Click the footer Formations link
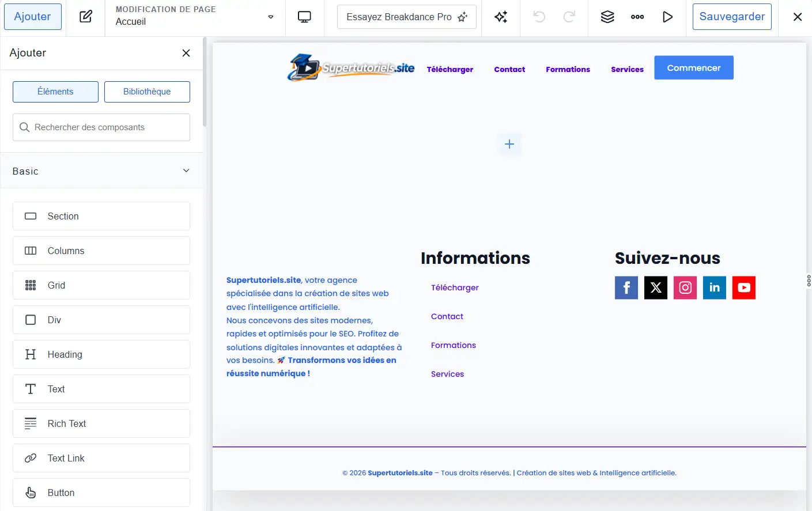 point(454,345)
